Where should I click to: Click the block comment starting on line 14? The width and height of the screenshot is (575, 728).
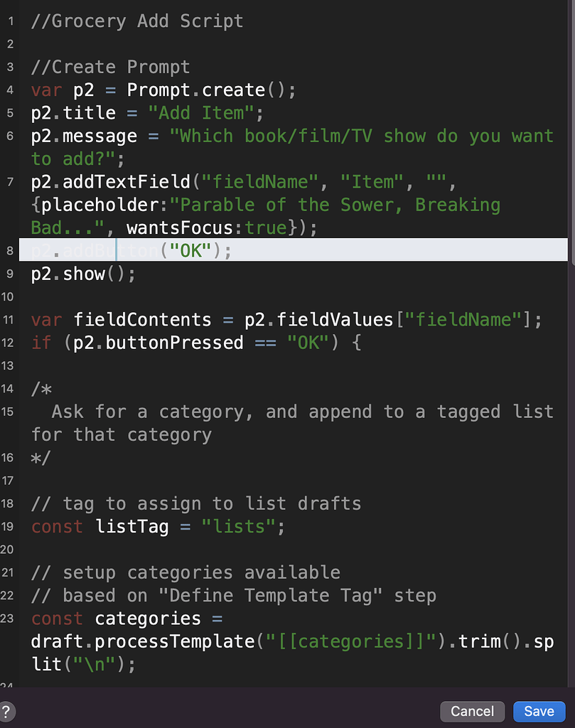tap(39, 388)
